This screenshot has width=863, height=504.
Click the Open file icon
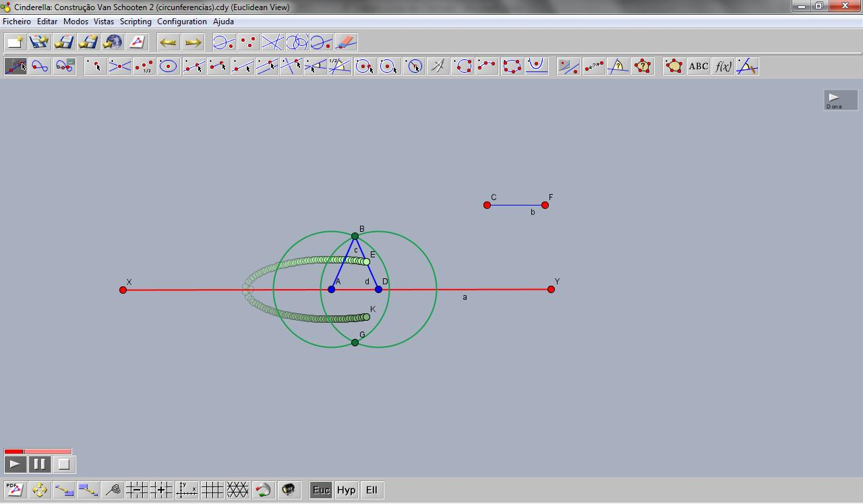pyautogui.click(x=39, y=42)
